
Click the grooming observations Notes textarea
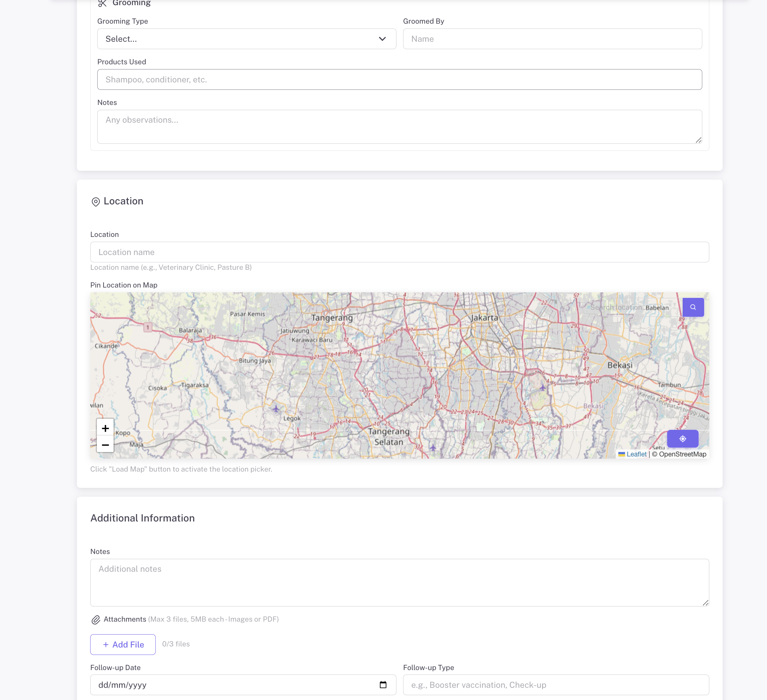[x=399, y=126]
